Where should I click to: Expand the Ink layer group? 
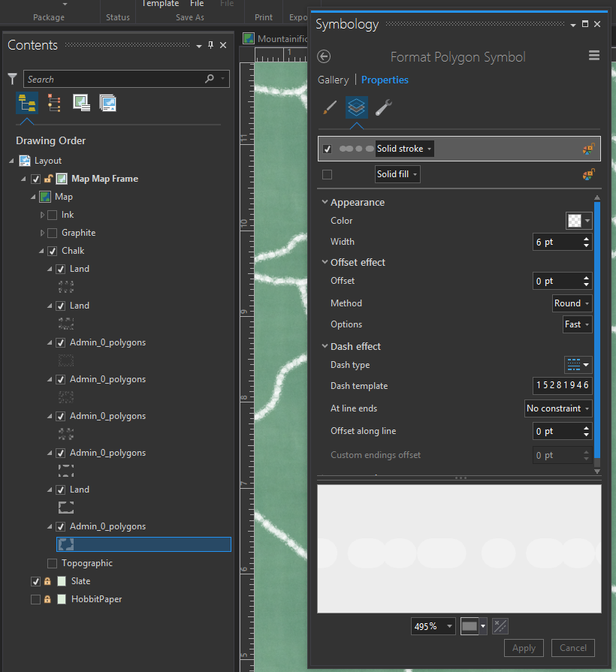pos(42,215)
